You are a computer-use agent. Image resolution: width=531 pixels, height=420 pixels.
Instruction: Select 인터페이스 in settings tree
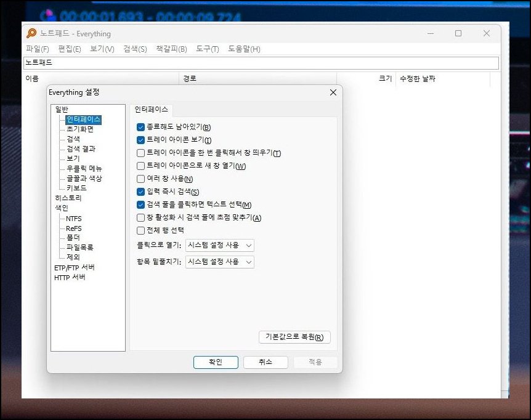pyautogui.click(x=83, y=119)
